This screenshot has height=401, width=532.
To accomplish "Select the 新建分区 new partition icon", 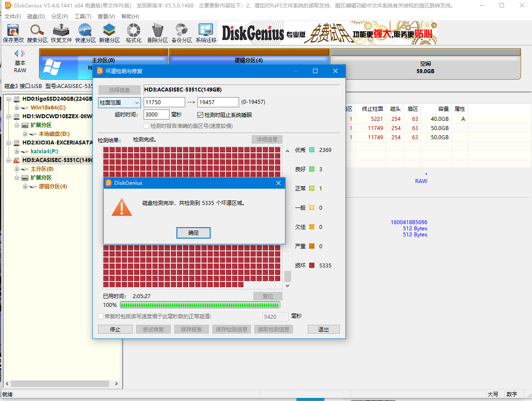I will pos(109,33).
